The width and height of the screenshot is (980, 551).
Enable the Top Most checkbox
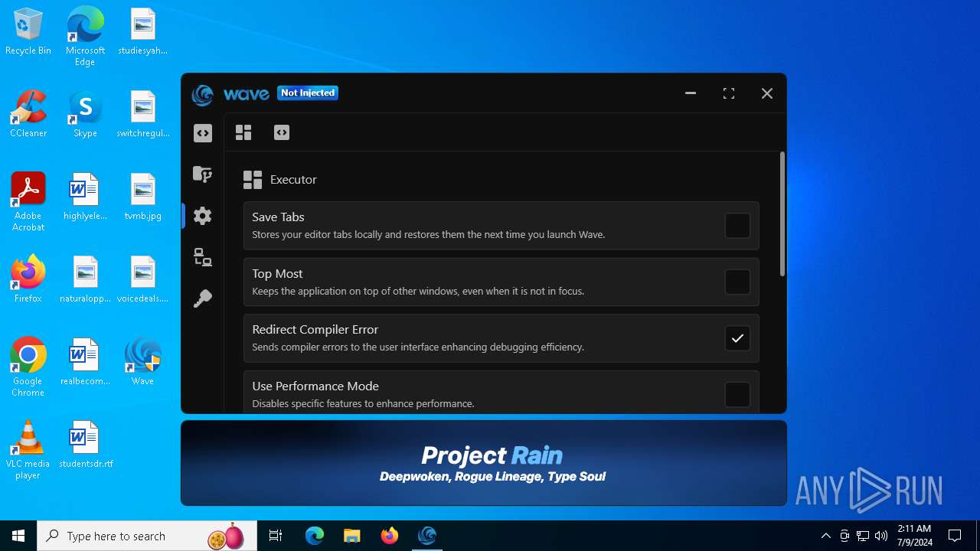tap(737, 282)
